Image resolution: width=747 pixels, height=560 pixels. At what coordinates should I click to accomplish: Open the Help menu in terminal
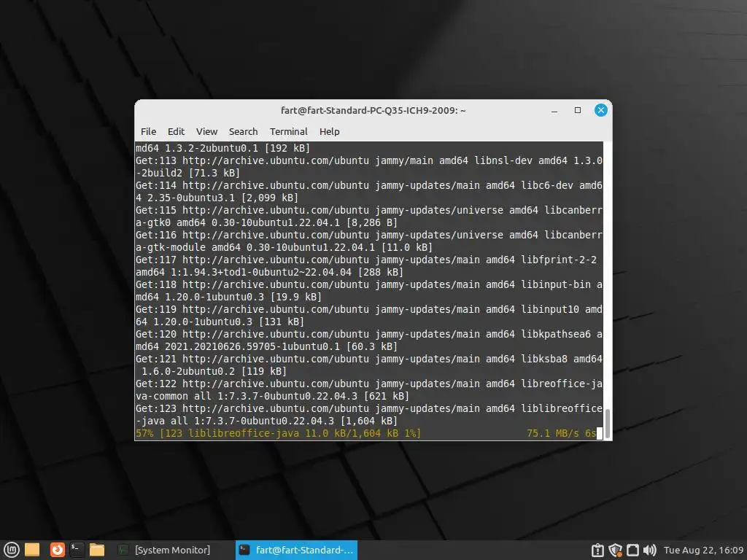[329, 131]
